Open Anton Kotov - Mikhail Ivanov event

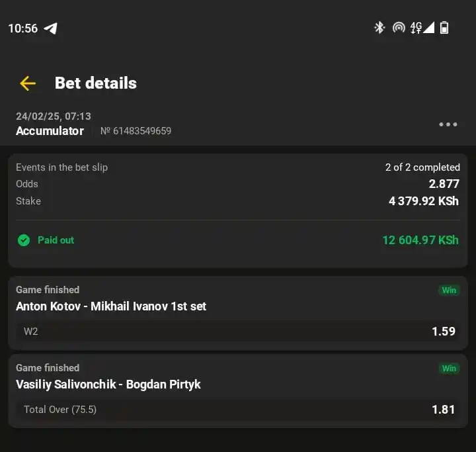[111, 306]
